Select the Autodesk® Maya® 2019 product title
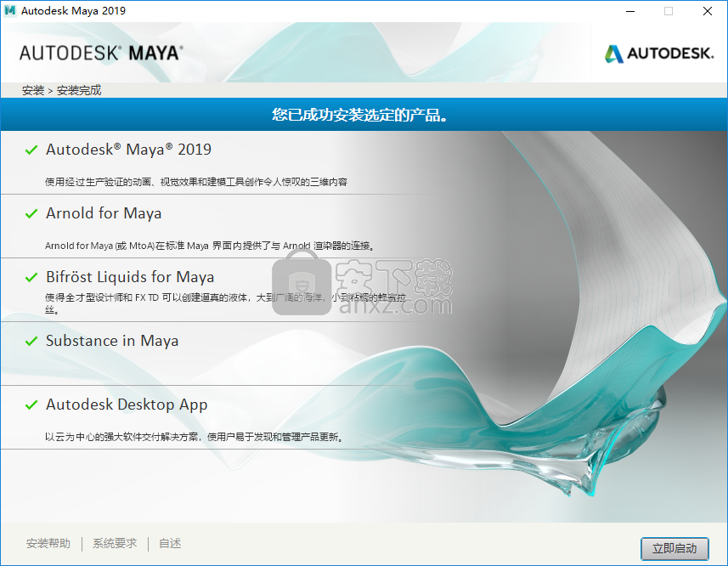Viewport: 728px width, 566px height. pyautogui.click(x=128, y=150)
